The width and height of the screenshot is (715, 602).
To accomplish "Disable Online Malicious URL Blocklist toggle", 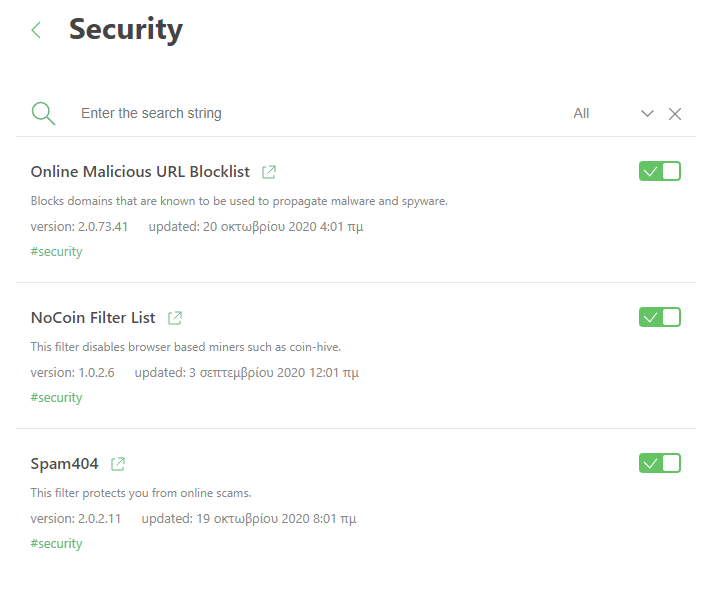I will [660, 171].
